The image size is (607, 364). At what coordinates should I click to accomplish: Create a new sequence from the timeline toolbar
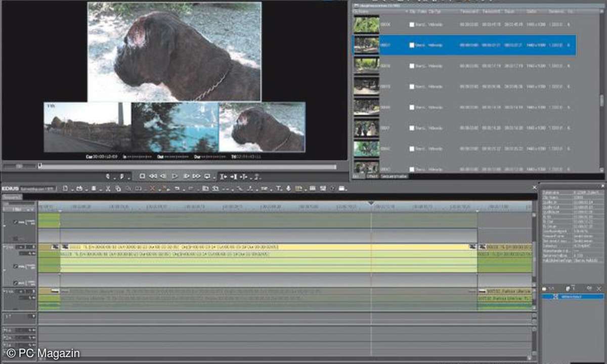coord(65,189)
